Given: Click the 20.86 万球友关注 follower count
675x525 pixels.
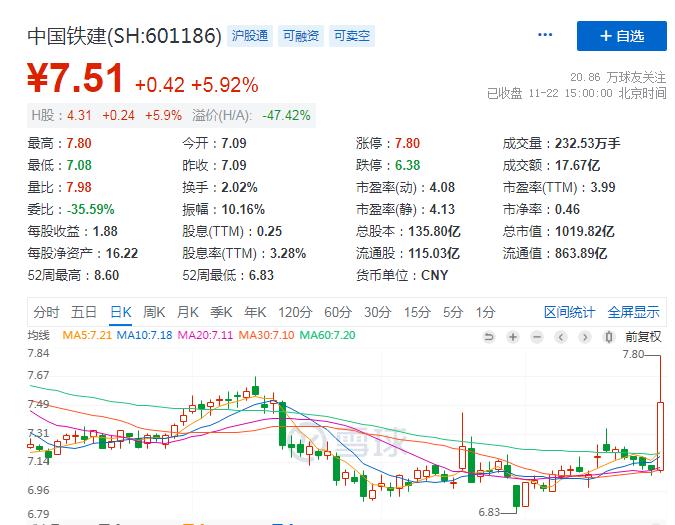Looking at the screenshot, I should [618, 77].
